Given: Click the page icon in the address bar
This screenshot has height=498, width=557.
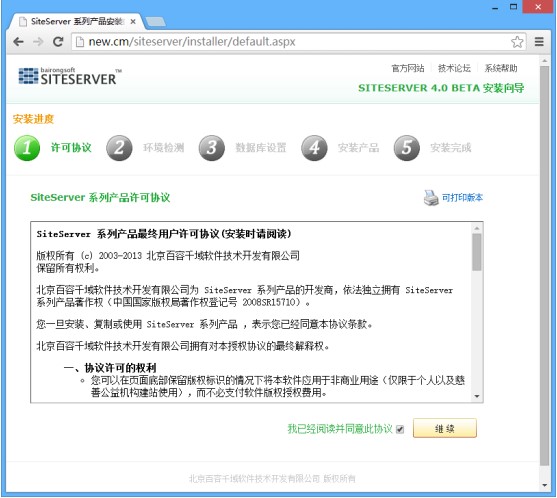Looking at the screenshot, I should point(80,42).
